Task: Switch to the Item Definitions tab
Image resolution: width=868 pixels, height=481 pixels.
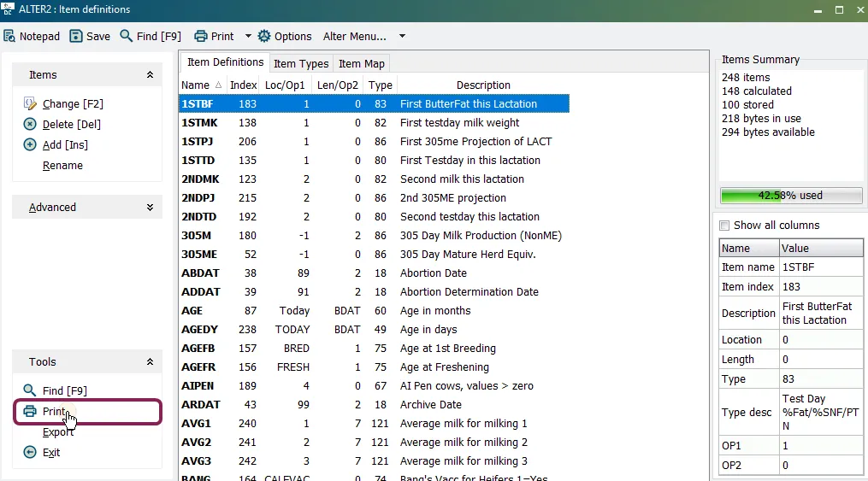Action: click(225, 62)
